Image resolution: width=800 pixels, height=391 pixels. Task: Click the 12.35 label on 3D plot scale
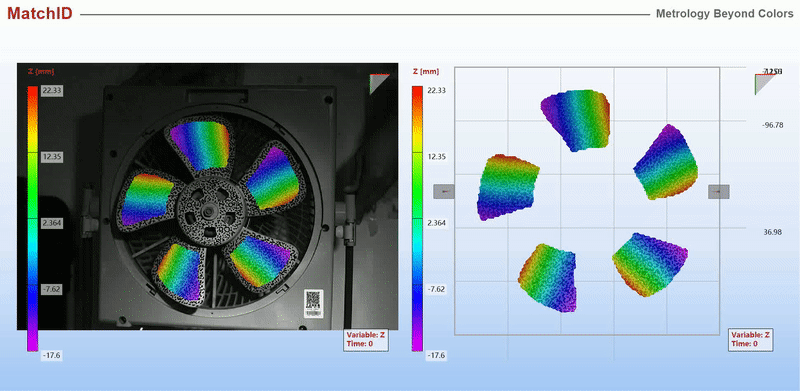point(436,157)
